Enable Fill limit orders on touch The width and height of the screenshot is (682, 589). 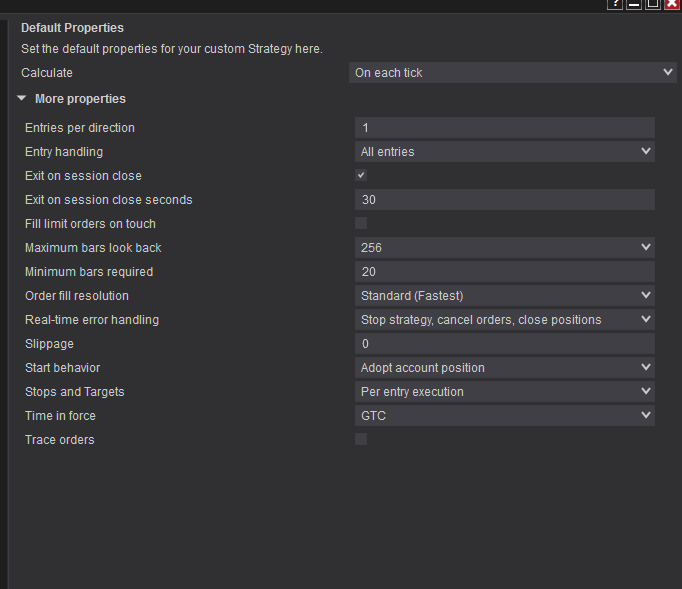361,223
